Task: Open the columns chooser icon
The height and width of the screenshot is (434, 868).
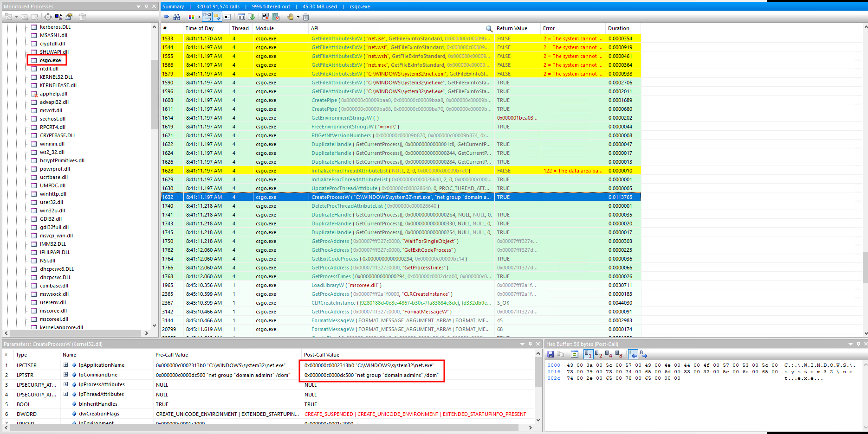Action: click(241, 17)
